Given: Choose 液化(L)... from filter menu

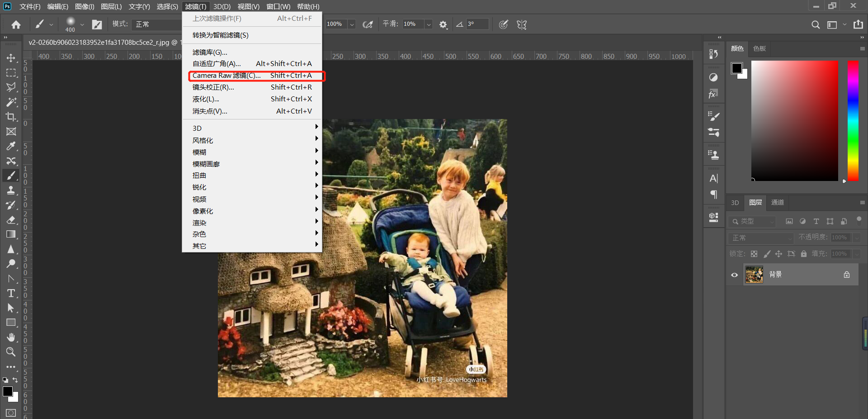Looking at the screenshot, I should (252, 99).
